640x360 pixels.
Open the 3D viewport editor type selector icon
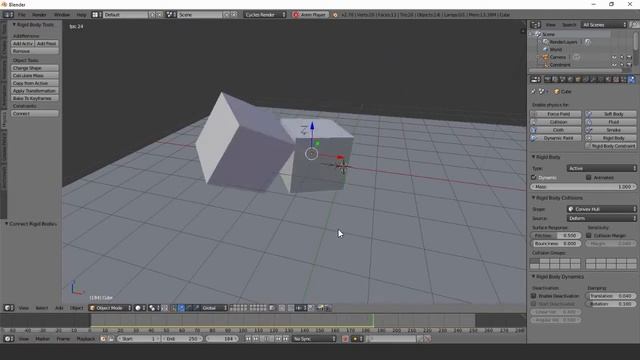(x=9, y=308)
